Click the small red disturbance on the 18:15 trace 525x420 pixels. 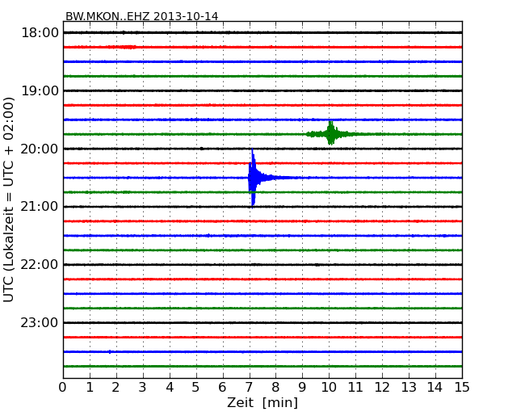[x=127, y=47]
